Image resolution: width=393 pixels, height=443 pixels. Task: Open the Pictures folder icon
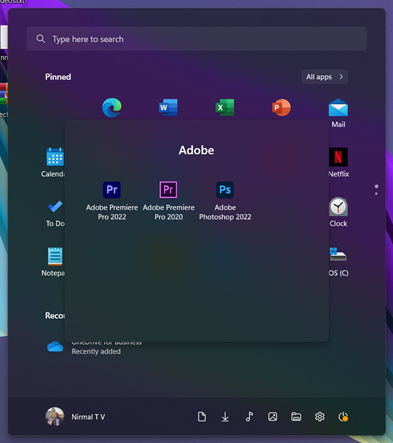[272, 417]
